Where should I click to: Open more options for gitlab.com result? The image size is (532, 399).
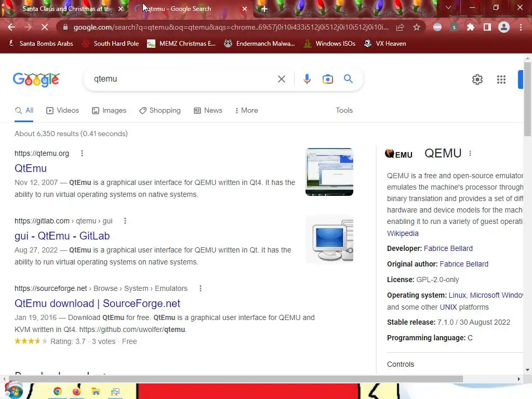pyautogui.click(x=125, y=221)
